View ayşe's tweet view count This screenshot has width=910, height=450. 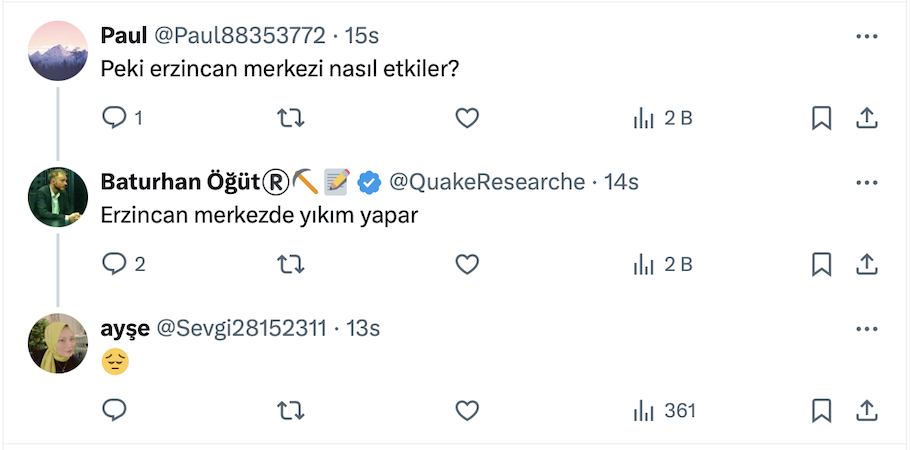[x=664, y=410]
